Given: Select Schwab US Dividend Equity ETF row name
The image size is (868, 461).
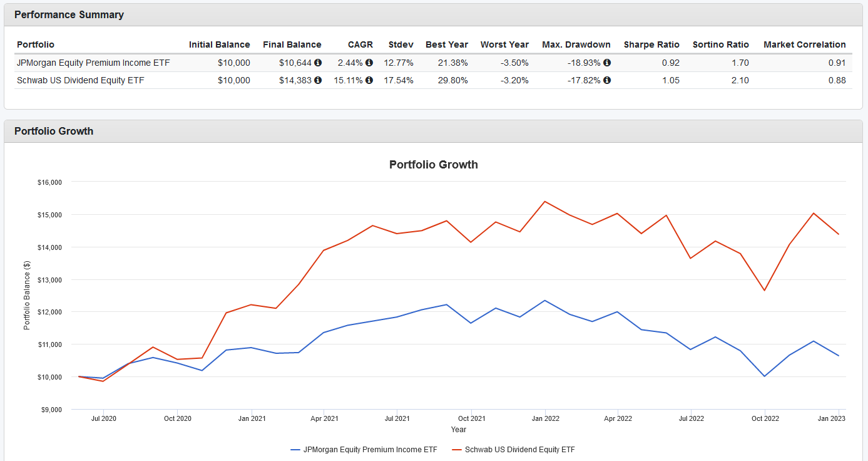Looking at the screenshot, I should 81,80.
